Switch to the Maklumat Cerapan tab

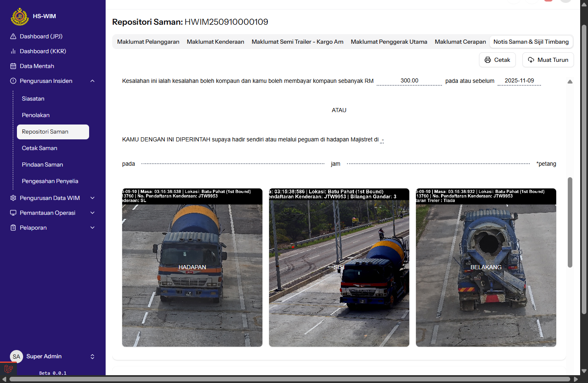point(460,42)
